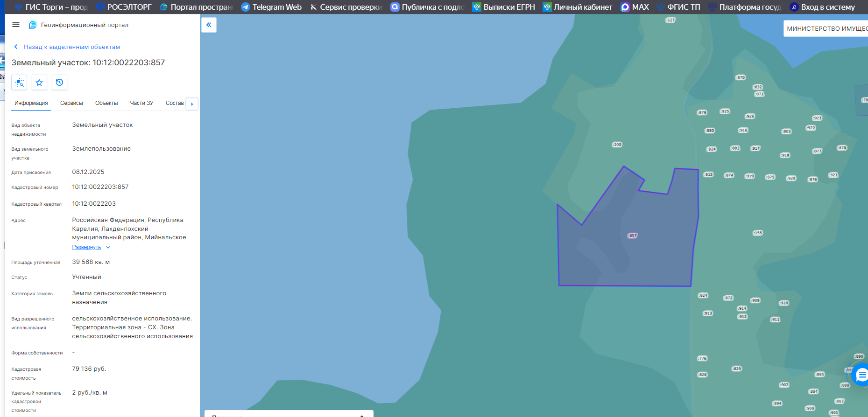Click the zoom-to-object icon button

pos(19,83)
